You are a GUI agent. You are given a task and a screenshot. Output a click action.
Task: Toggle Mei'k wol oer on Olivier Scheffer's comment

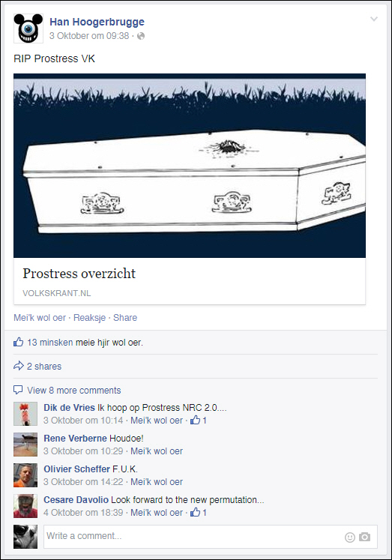[x=157, y=482]
